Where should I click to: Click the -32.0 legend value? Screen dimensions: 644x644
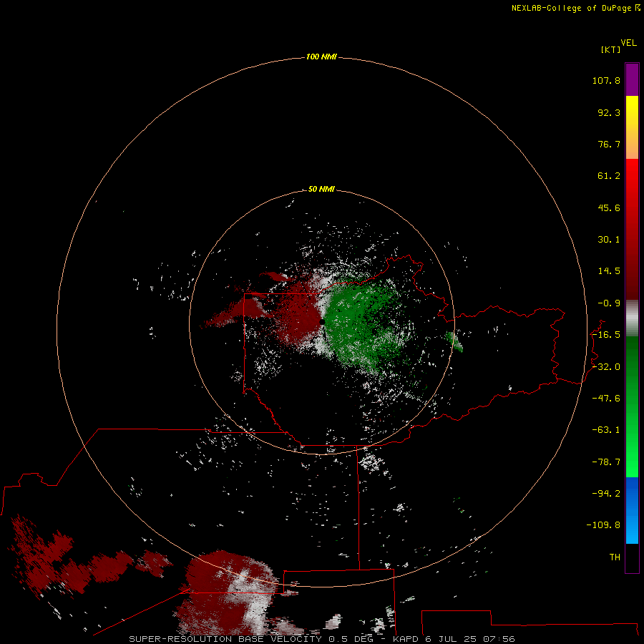pos(606,367)
